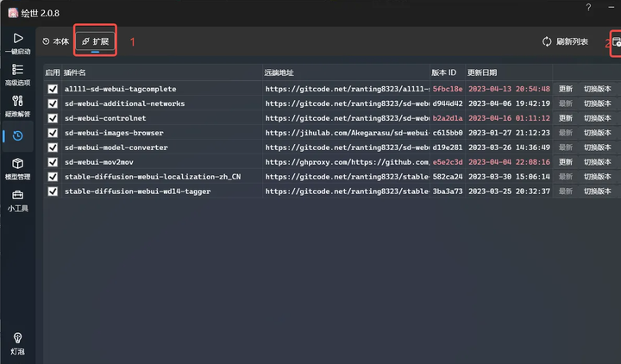This screenshot has width=621, height=364.
Task: Click version ID e5e2c3d
Action: 448,162
